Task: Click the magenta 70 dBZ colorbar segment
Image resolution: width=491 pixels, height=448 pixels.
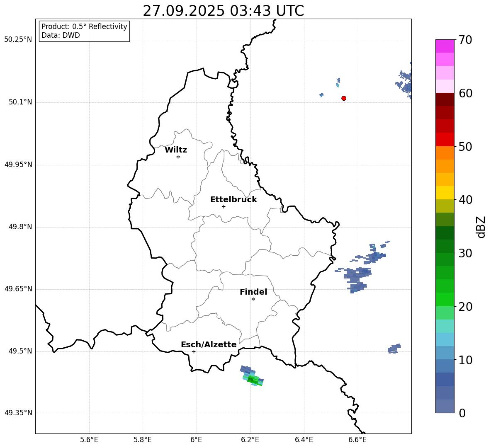Action: (445, 46)
